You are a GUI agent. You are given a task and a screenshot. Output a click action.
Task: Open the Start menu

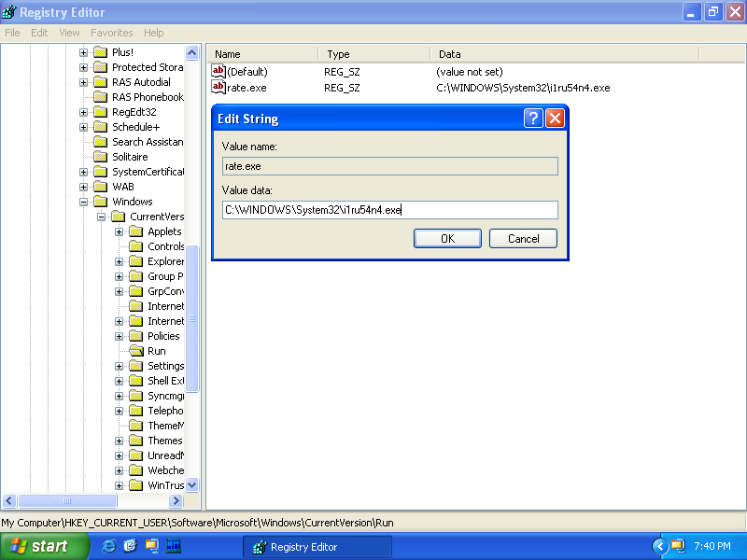pos(44,546)
